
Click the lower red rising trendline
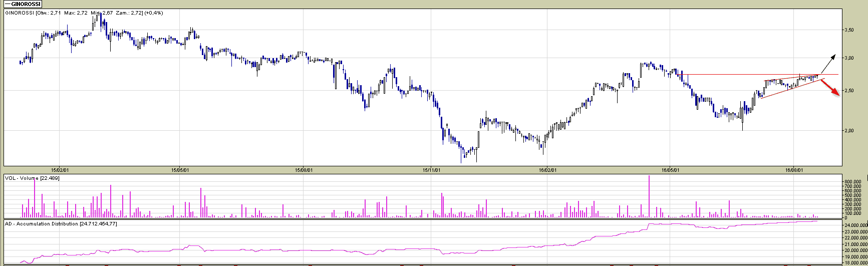pyautogui.click(x=786, y=88)
